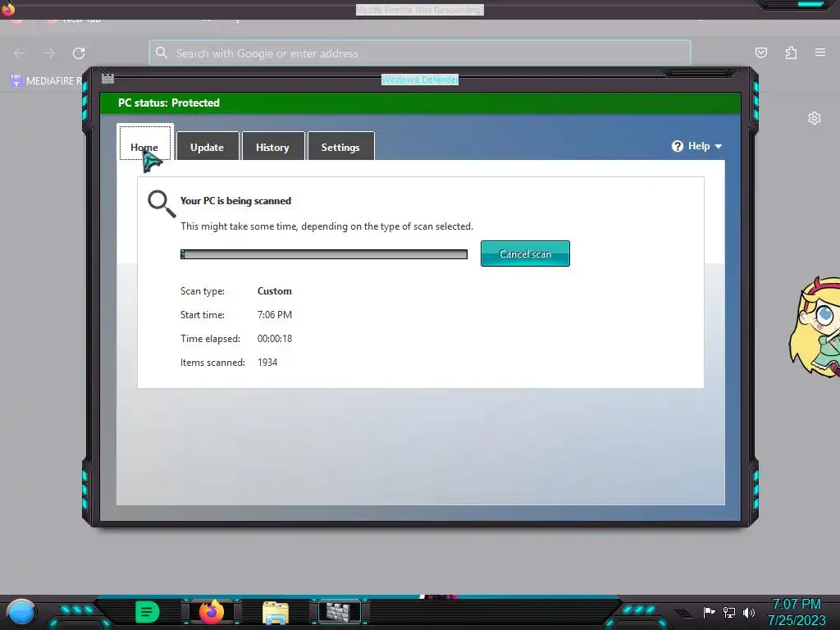Click the magnifying glass scan icon

click(162, 203)
